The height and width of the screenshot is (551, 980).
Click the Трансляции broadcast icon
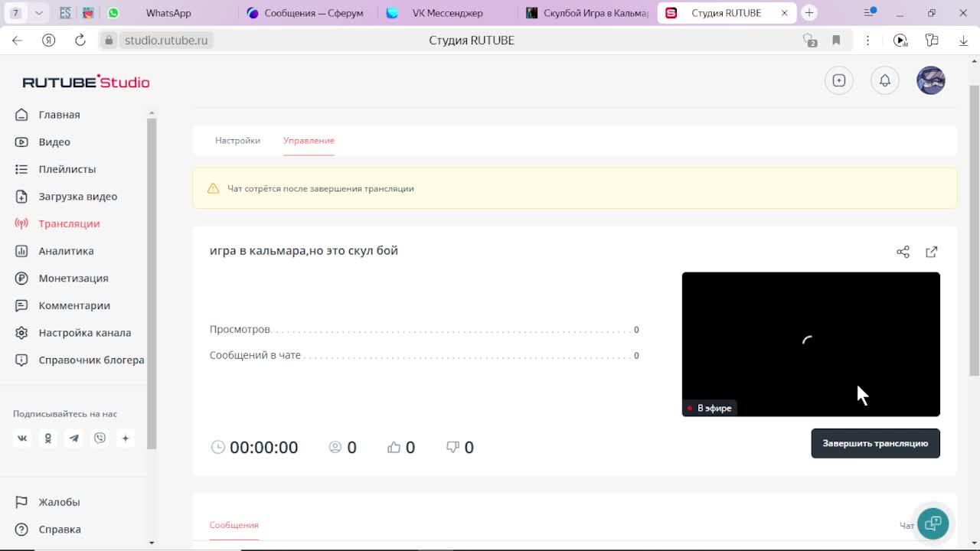click(x=21, y=223)
